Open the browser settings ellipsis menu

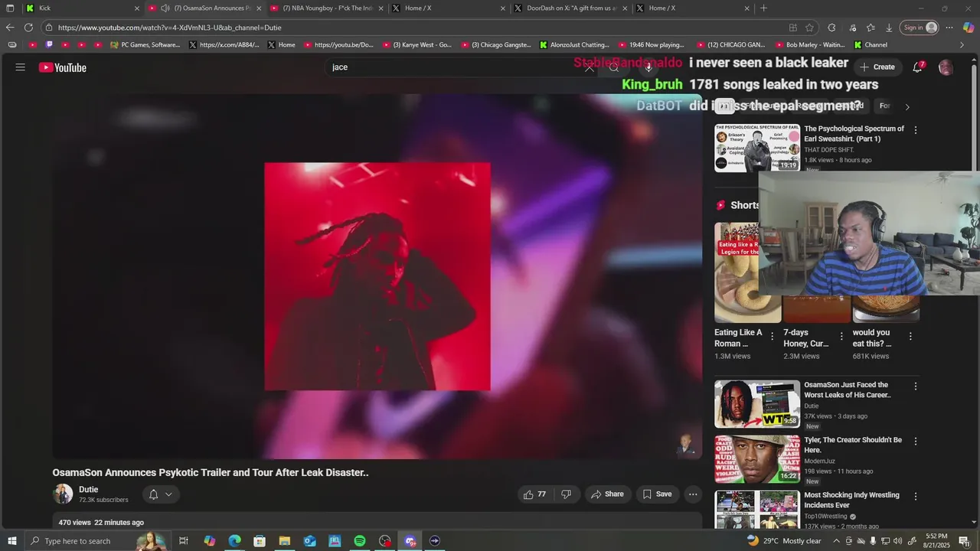[x=949, y=28]
